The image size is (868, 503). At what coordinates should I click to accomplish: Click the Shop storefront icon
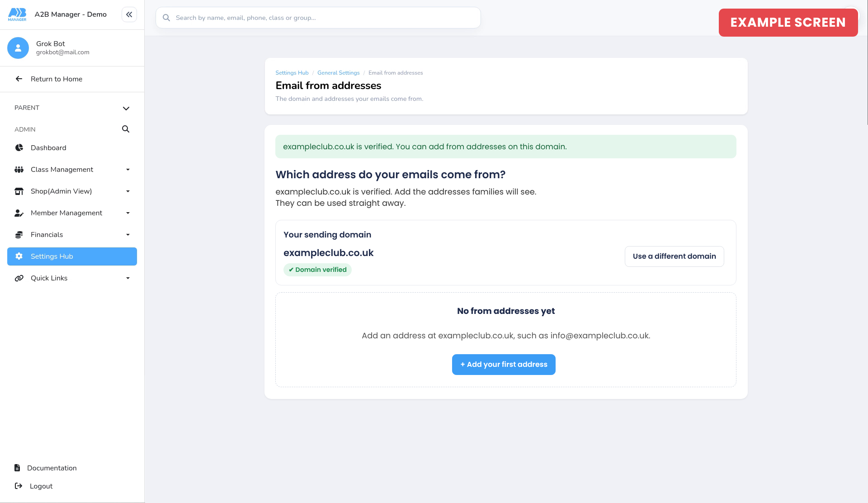[19, 191]
